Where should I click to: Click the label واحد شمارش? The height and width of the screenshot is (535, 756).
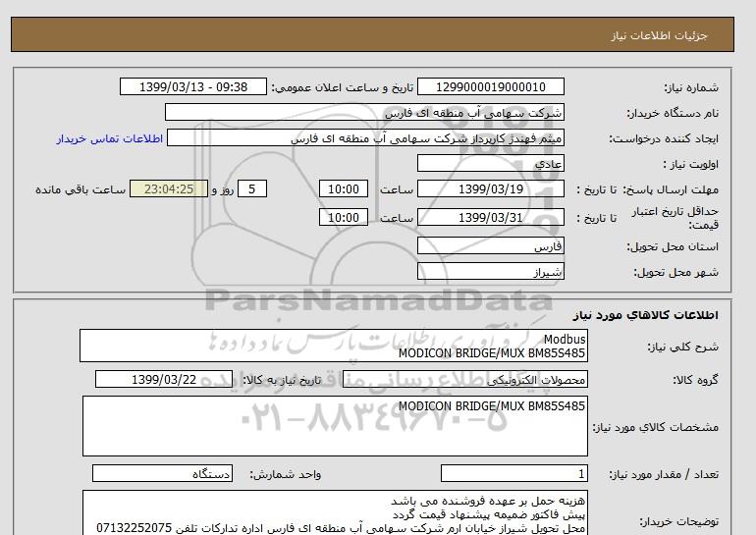[x=286, y=475]
